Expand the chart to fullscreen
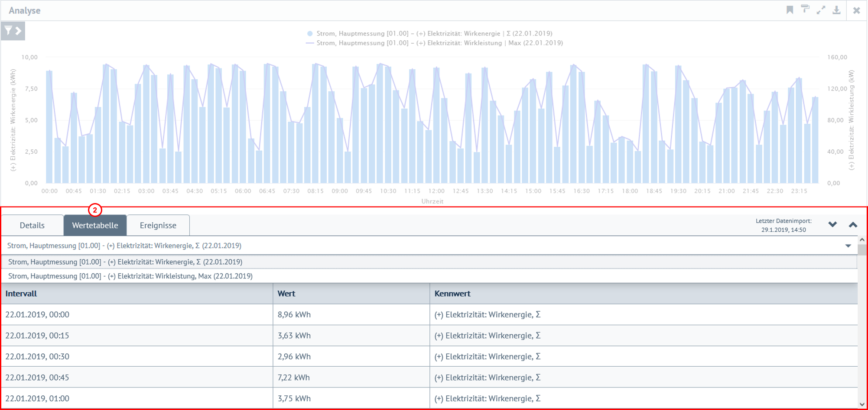 [821, 10]
